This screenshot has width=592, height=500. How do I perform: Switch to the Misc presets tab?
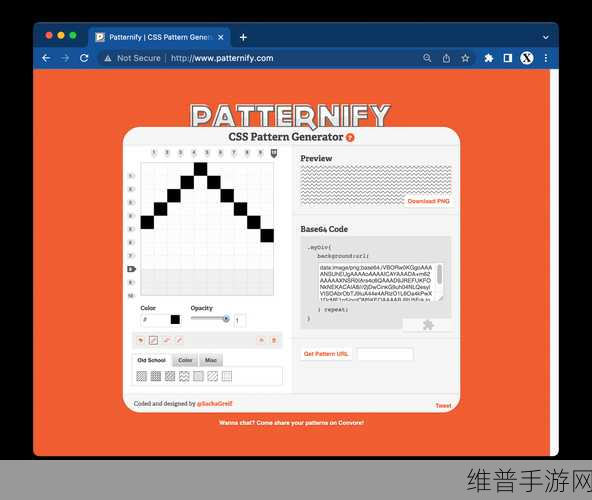(x=211, y=360)
